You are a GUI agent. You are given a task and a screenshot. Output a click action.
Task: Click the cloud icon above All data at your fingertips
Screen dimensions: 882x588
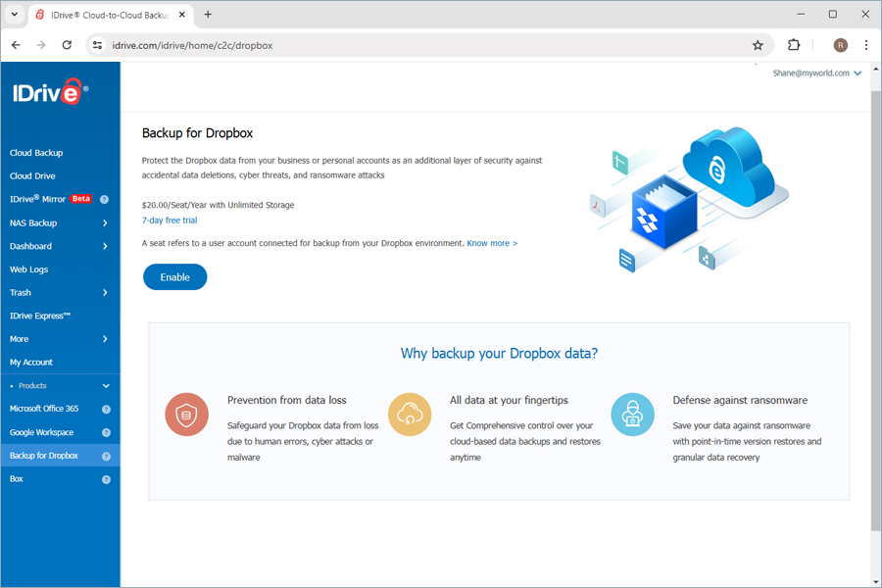(x=410, y=414)
